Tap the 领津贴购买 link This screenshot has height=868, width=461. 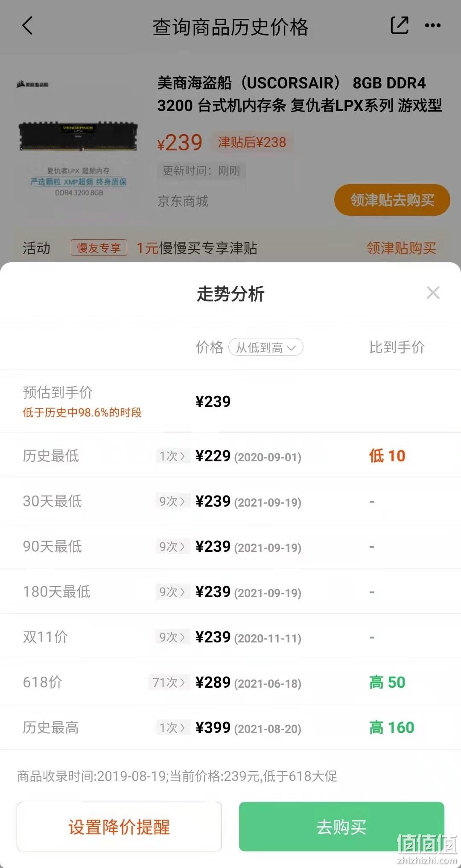point(401,248)
